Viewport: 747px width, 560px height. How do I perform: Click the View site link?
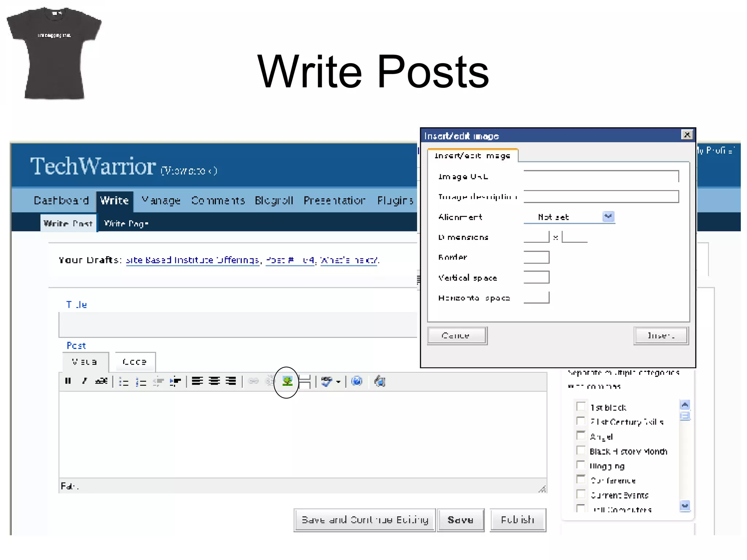[x=189, y=171]
